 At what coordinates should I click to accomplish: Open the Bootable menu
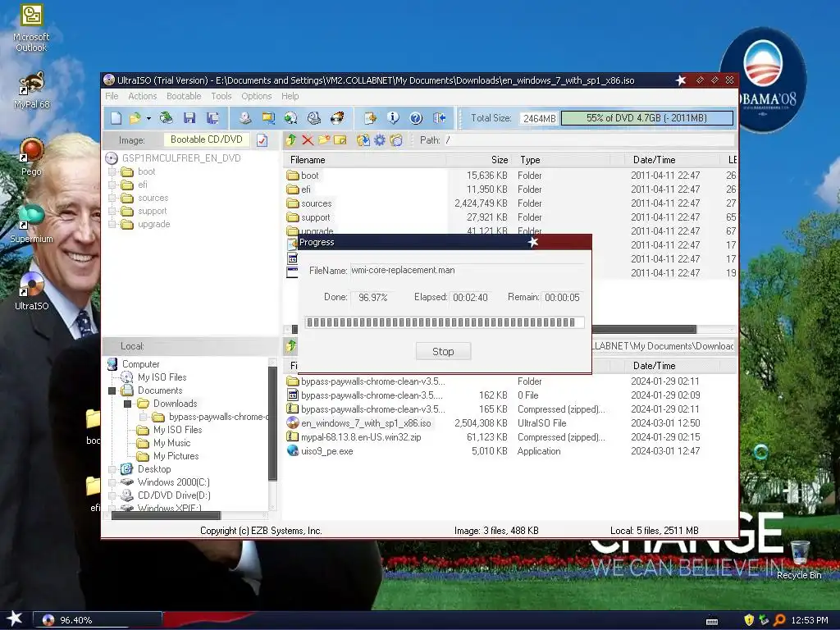184,96
